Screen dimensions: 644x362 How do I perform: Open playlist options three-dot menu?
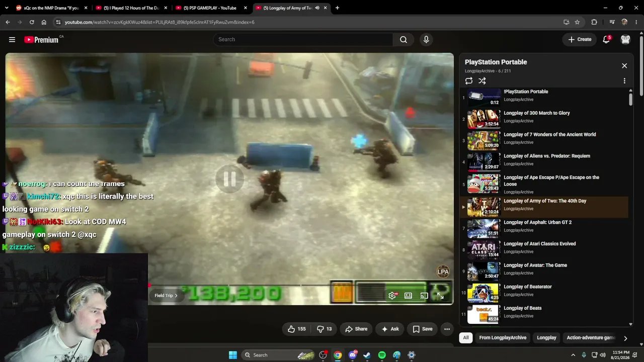624,81
